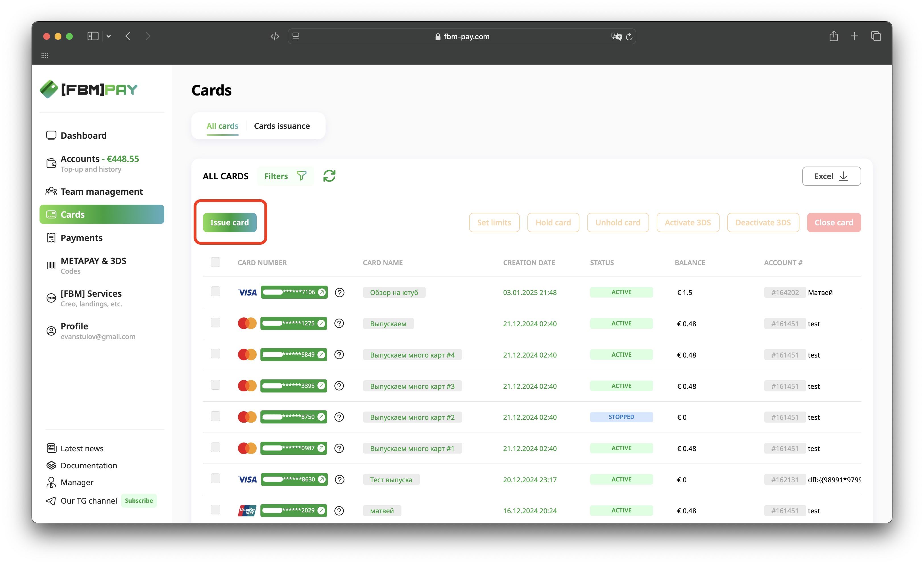
Task: Check the box for card ending 8750
Action: pyautogui.click(x=215, y=416)
